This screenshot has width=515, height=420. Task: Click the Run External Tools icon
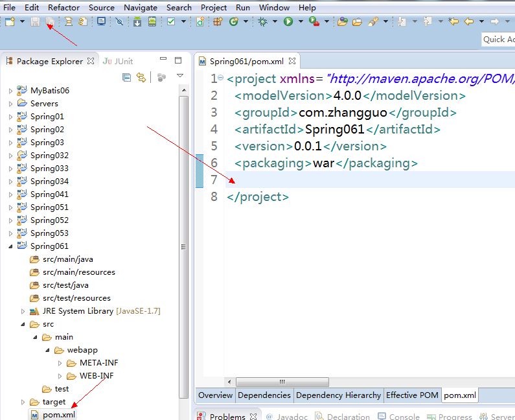(x=314, y=21)
